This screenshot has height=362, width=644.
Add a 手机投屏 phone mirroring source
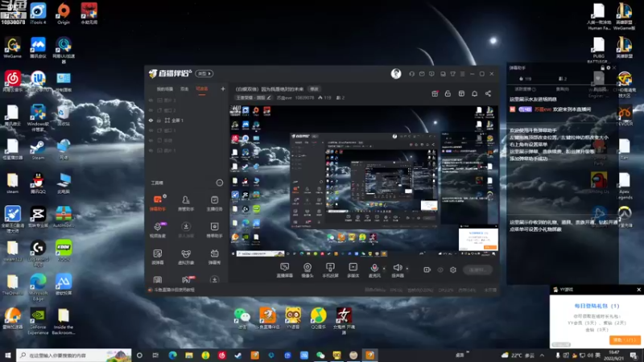330,270
